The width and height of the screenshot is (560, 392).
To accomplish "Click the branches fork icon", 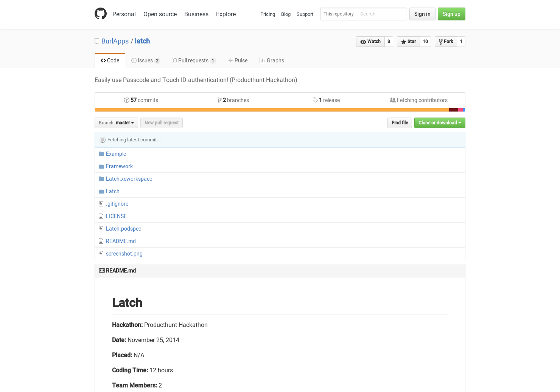I will point(220,100).
